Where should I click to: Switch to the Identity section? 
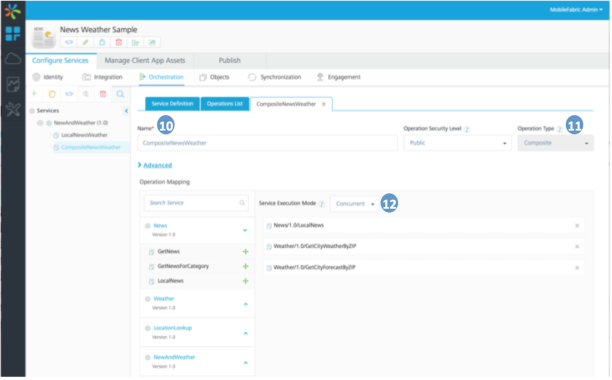pyautogui.click(x=48, y=77)
